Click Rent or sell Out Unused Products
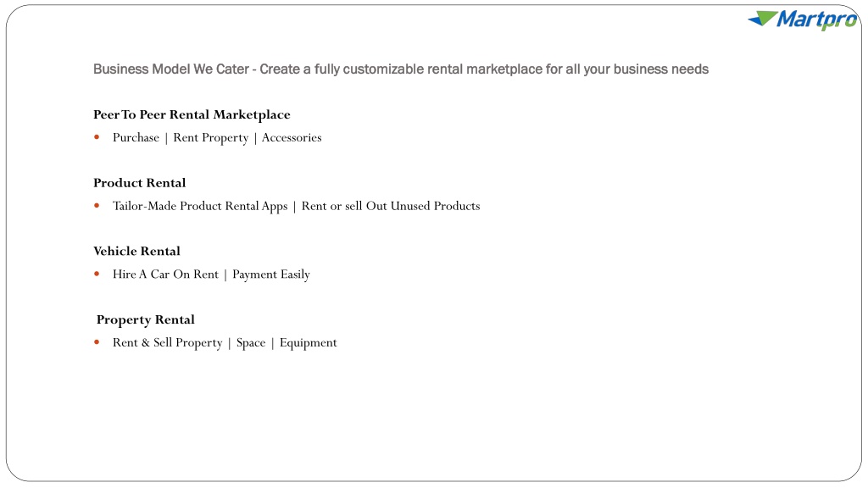Viewport: 868px width, 488px height. (x=391, y=206)
